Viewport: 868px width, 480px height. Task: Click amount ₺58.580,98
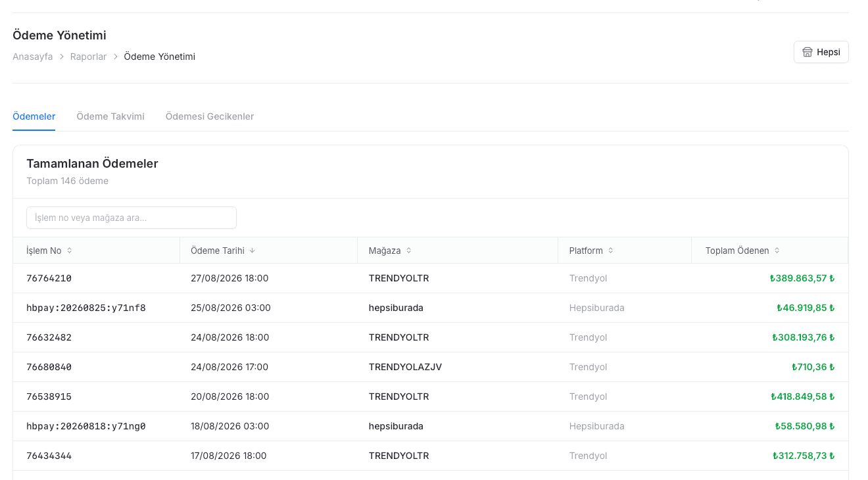click(x=805, y=426)
